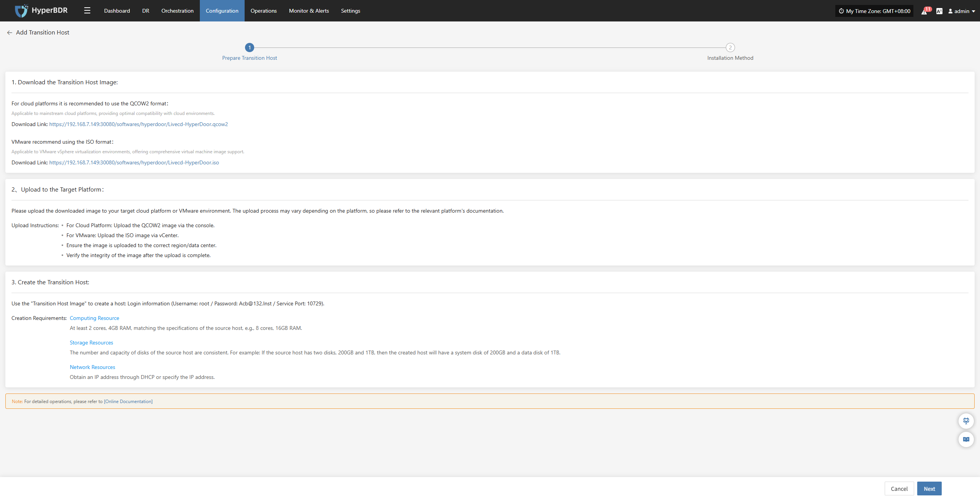Open the ISO image download link
The image size is (980, 500).
(x=134, y=162)
